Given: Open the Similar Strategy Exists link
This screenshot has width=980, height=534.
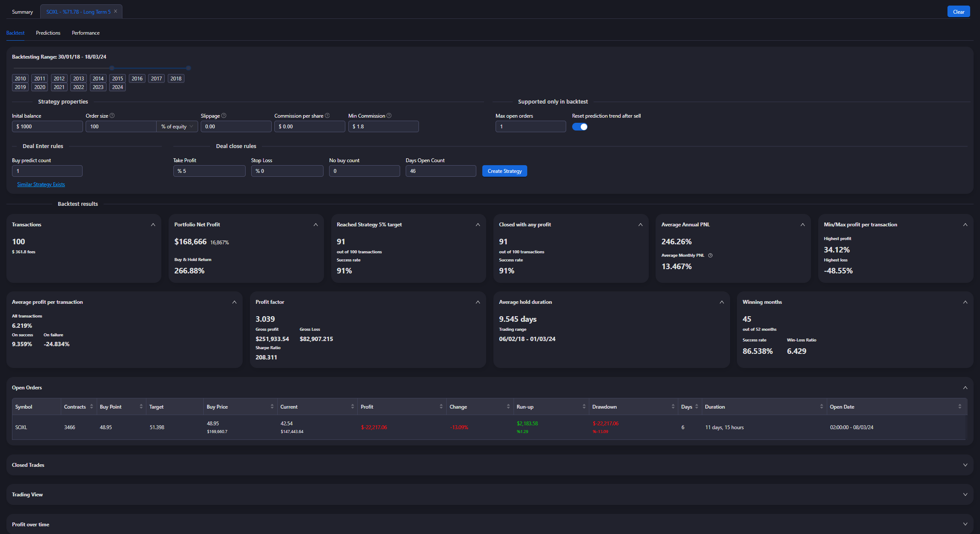Looking at the screenshot, I should pos(41,184).
